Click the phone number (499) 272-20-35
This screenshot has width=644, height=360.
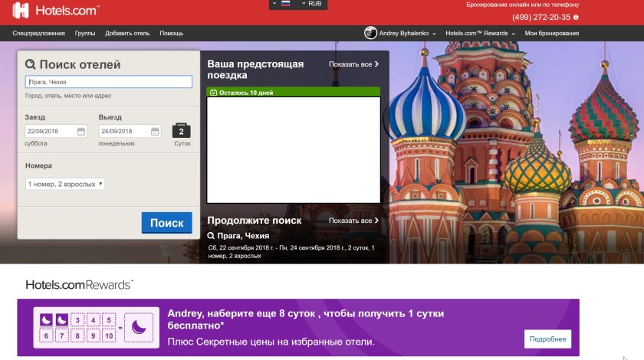pos(541,18)
